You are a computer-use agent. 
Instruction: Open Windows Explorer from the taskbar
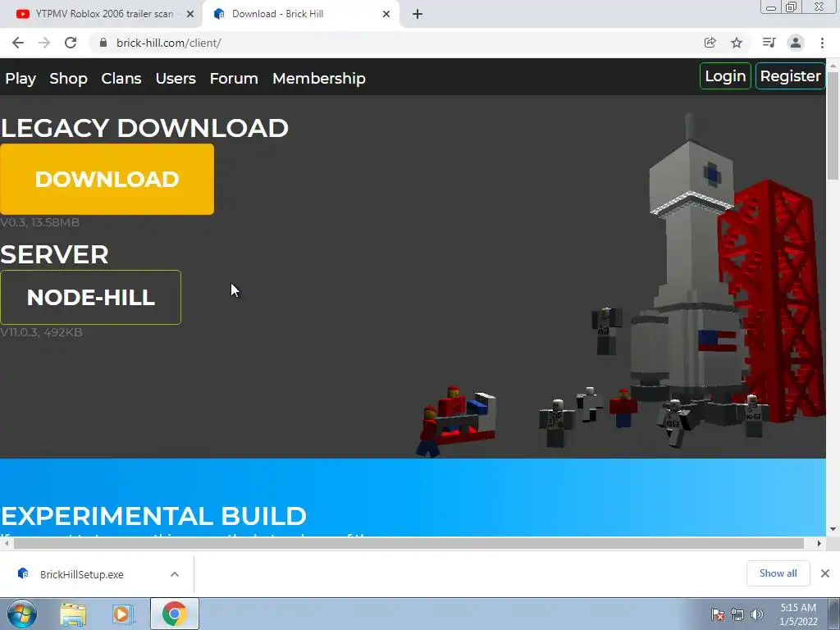pyautogui.click(x=73, y=614)
